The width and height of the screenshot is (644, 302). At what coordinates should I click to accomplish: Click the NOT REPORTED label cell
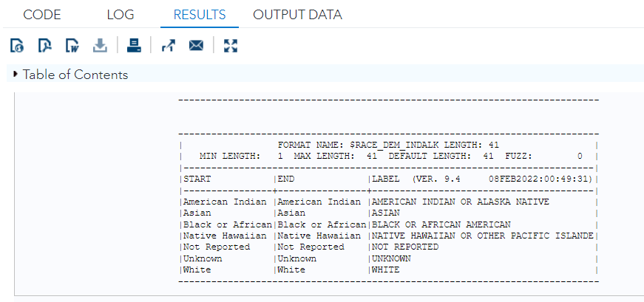[405, 247]
